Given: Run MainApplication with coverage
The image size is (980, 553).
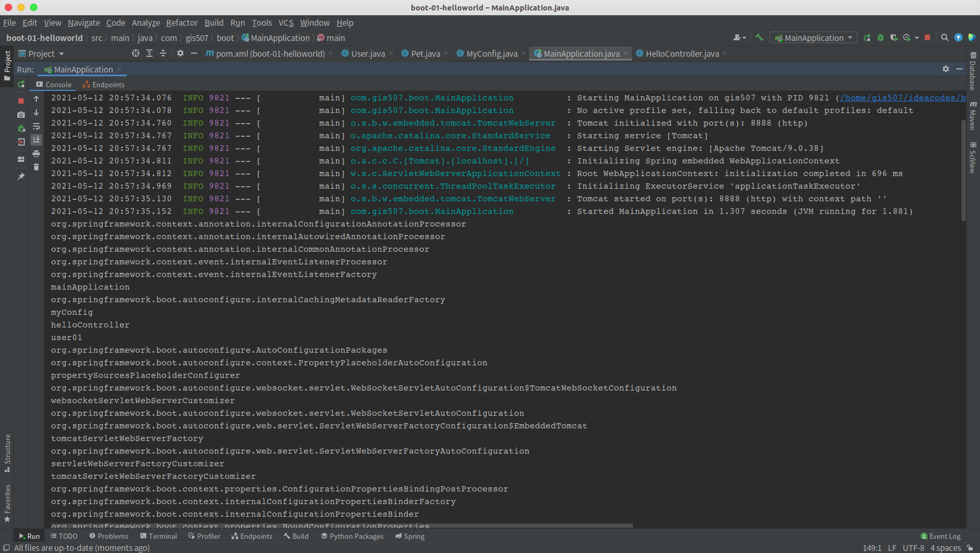Looking at the screenshot, I should [894, 37].
